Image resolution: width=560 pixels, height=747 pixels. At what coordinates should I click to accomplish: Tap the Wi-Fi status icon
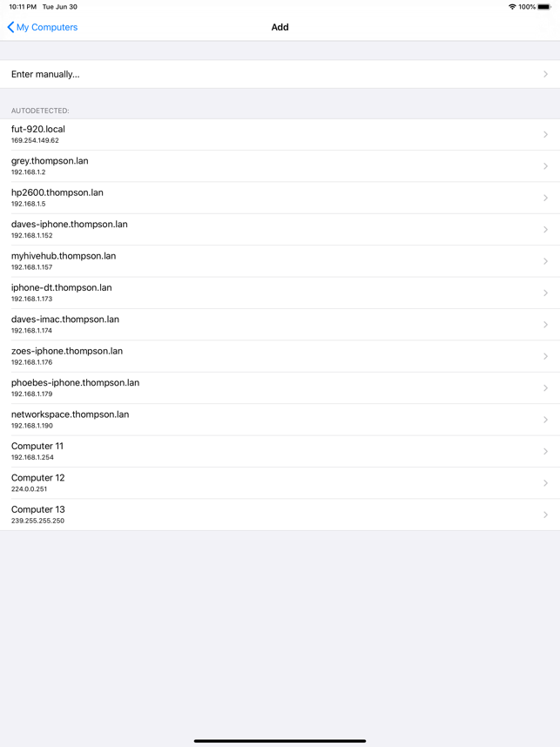[512, 7]
